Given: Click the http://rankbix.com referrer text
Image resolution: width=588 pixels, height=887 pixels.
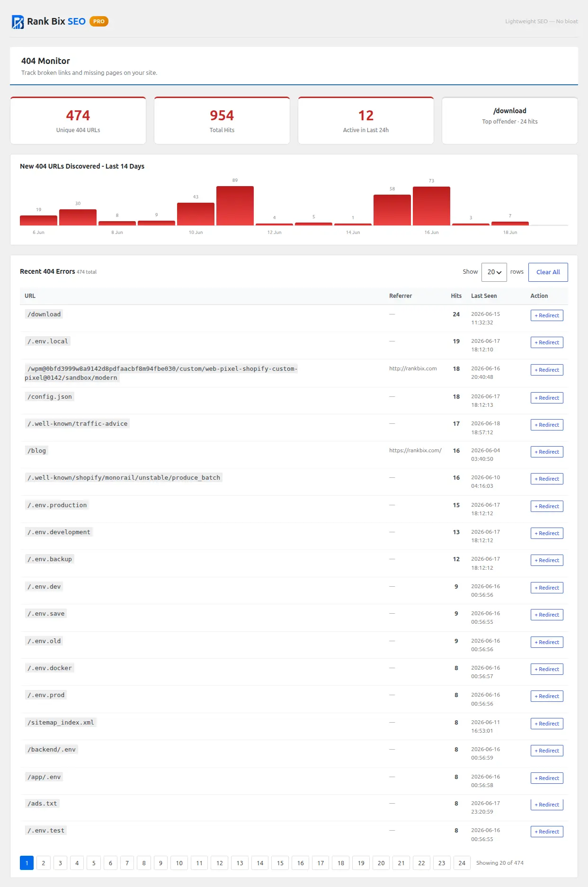Looking at the screenshot, I should point(413,368).
